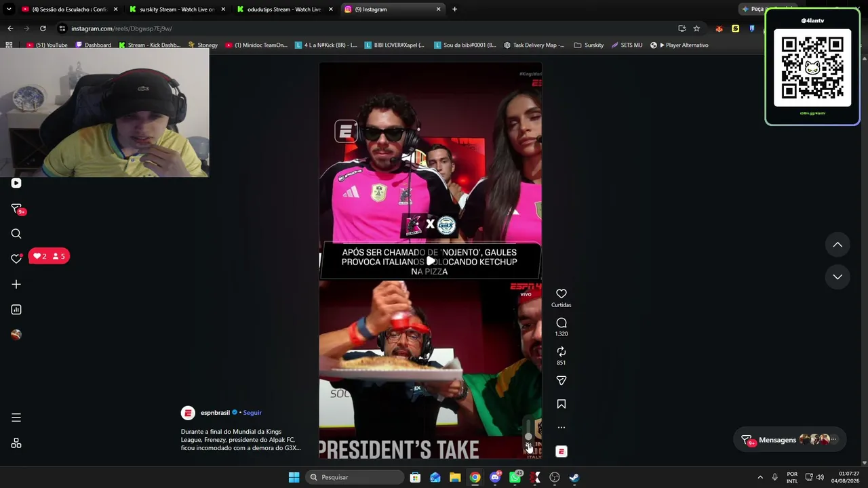868x488 pixels.
Task: Open the YouTube bookmark
Action: [x=47, y=45]
